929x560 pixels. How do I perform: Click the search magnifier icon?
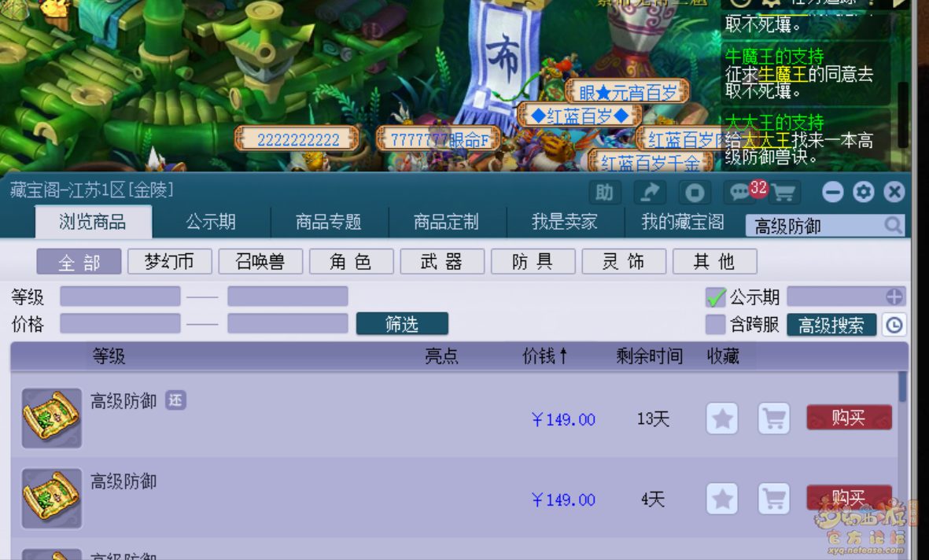pyautogui.click(x=893, y=225)
